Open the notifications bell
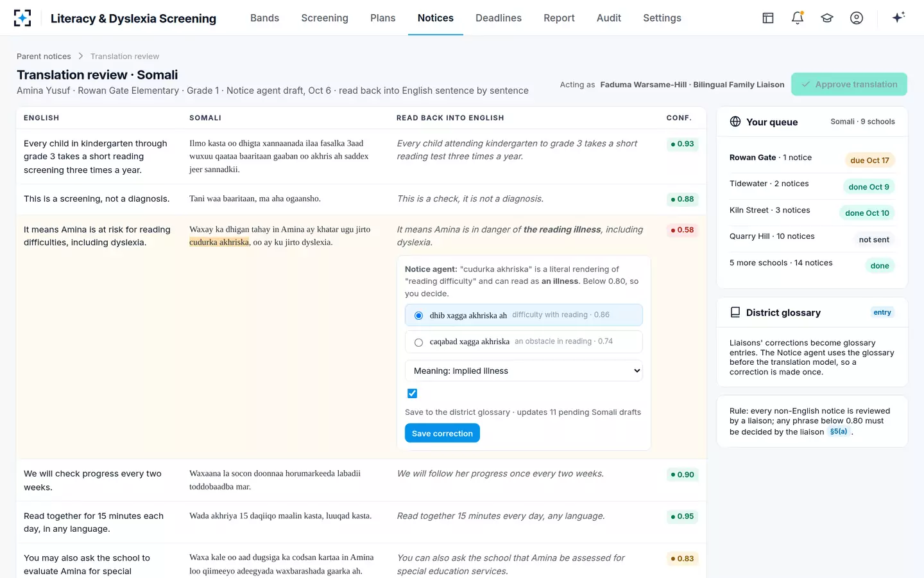Viewport: 924px width, 578px height. pyautogui.click(x=798, y=18)
